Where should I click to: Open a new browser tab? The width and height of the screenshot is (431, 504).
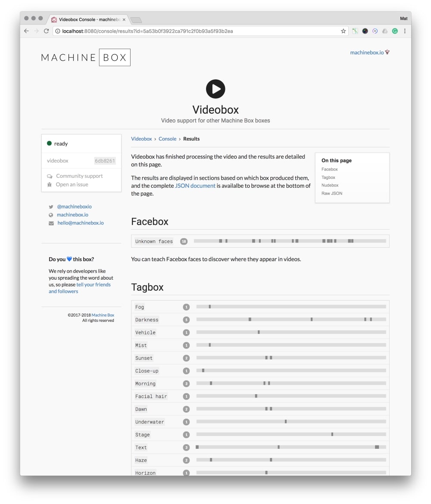pyautogui.click(x=136, y=20)
